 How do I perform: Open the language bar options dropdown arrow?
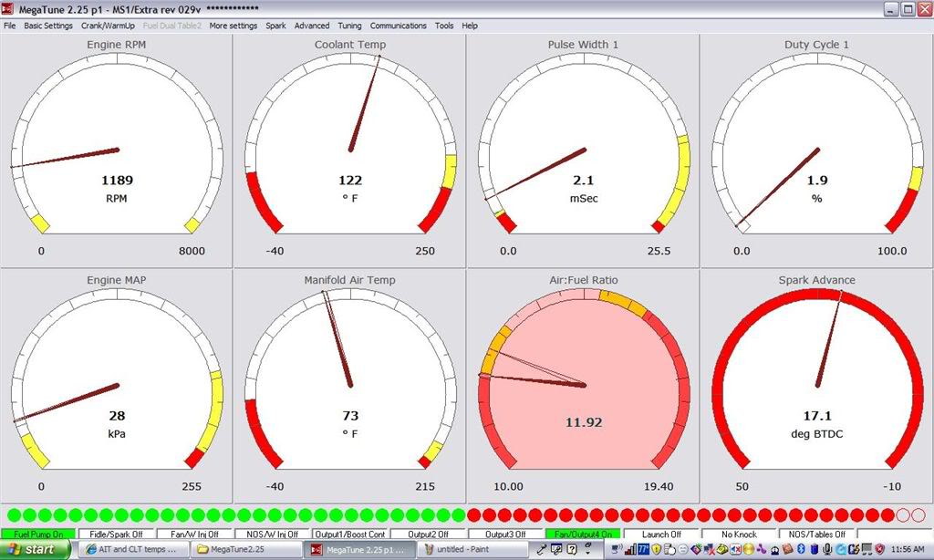(588, 553)
